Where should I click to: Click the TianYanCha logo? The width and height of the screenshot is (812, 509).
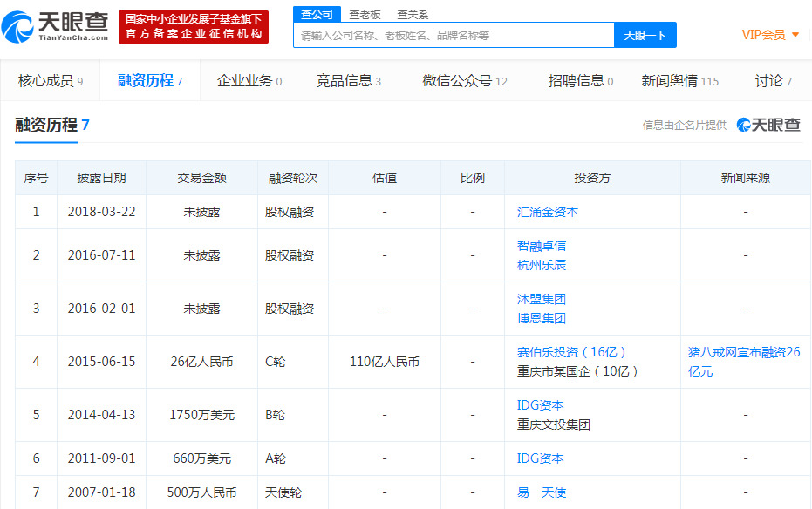click(56, 27)
